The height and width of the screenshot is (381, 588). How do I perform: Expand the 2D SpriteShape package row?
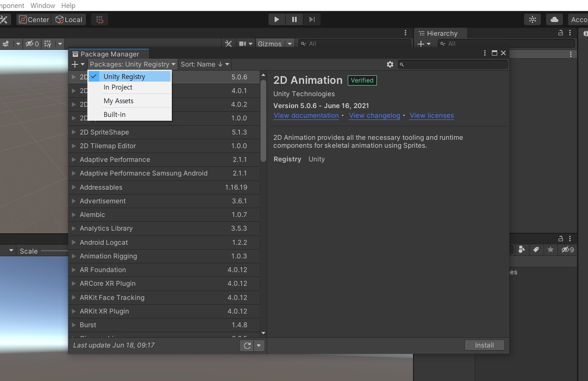click(x=74, y=132)
